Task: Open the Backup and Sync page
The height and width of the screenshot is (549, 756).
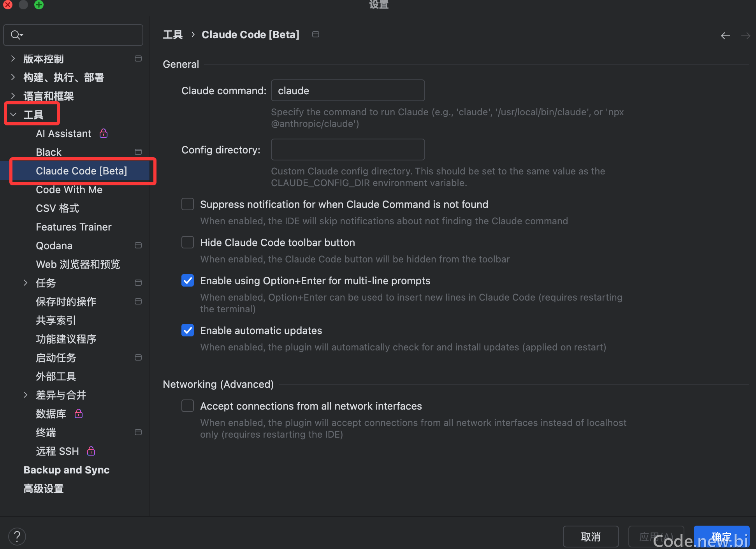Action: 67,470
